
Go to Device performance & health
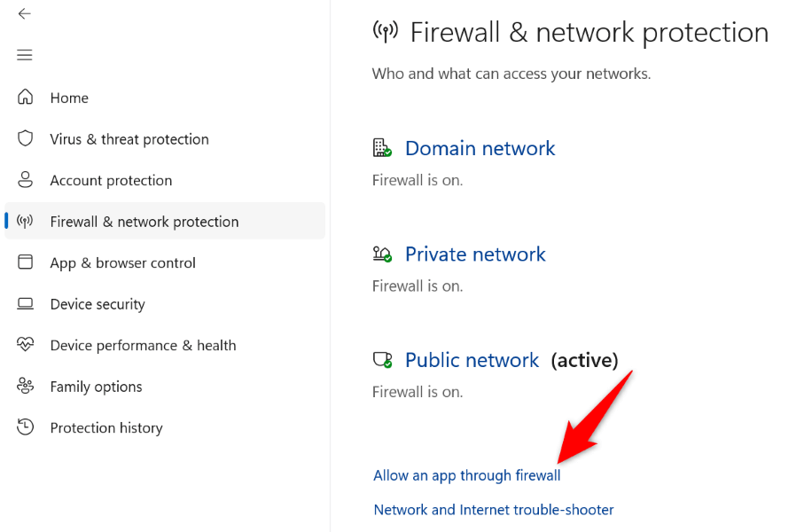143,345
